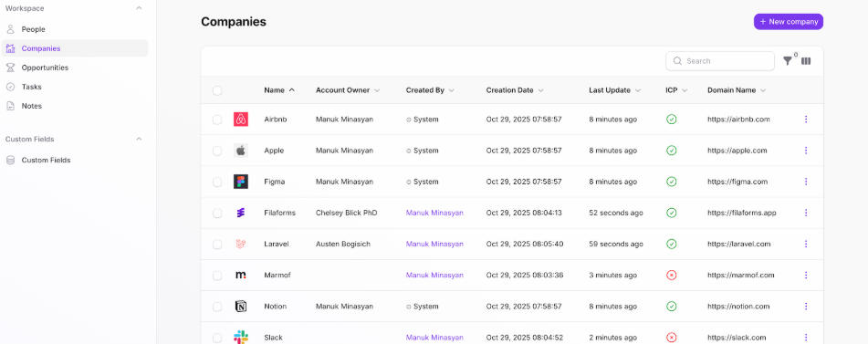
Task: Click the Marmof company logo
Action: (241, 275)
